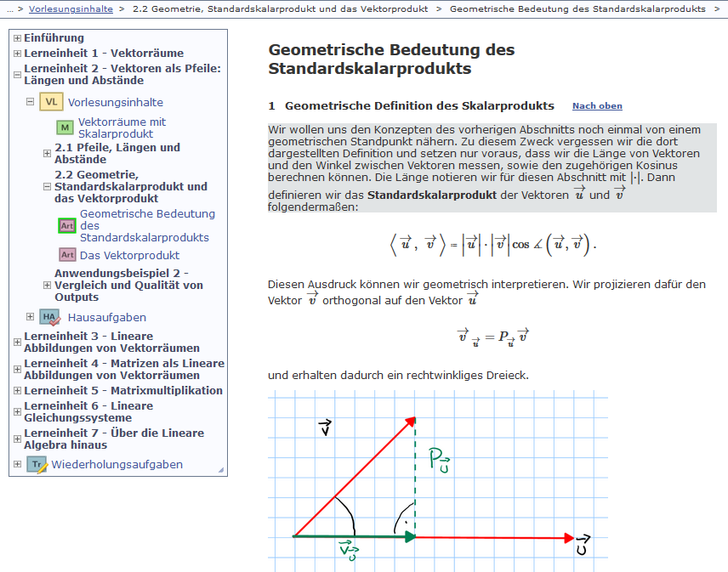Click the Art icon beside Geometrische Bedeutung
728x572 pixels.
pos(67,225)
